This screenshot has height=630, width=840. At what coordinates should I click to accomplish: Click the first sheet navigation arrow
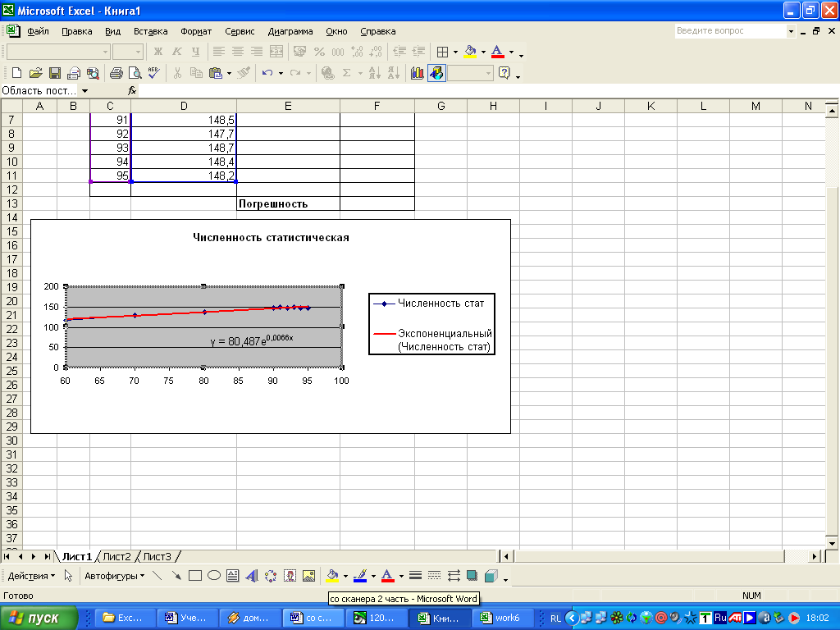[7, 557]
